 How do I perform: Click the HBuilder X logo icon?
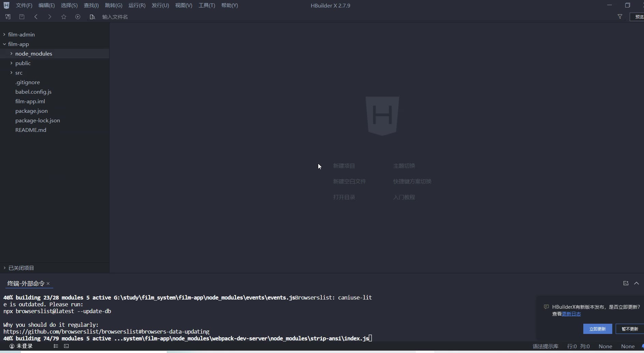(x=6, y=5)
